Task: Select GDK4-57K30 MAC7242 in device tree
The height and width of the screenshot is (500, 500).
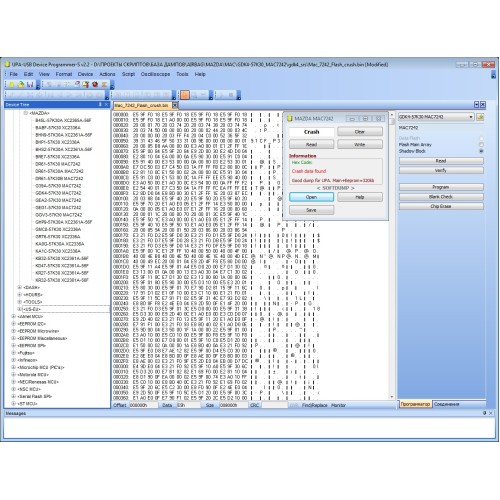Action: pyautogui.click(x=58, y=193)
